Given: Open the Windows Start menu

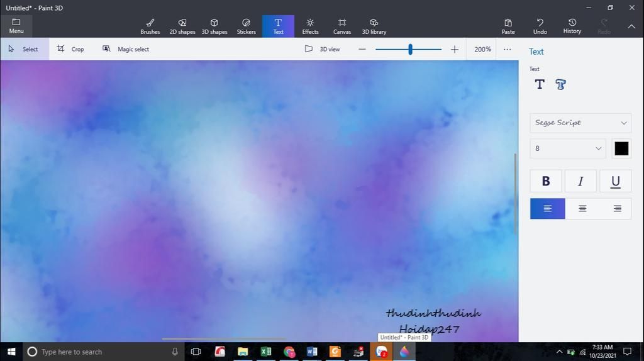Looking at the screenshot, I should point(11,352).
